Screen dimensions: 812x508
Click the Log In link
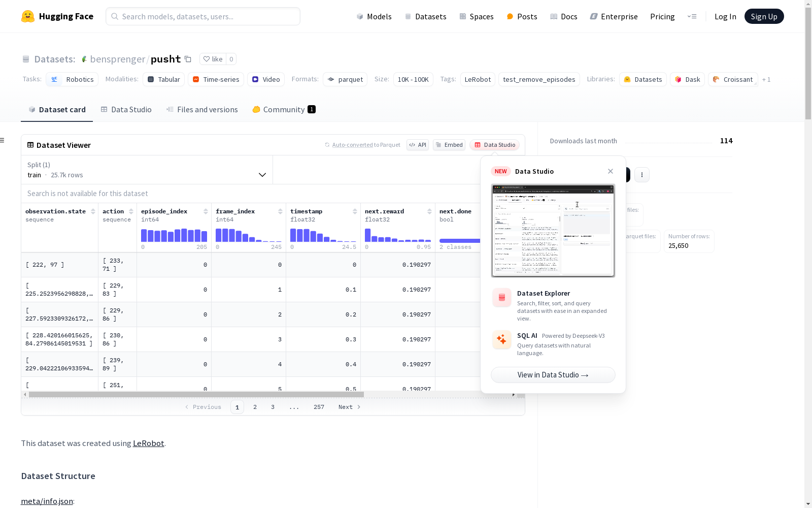click(x=725, y=17)
